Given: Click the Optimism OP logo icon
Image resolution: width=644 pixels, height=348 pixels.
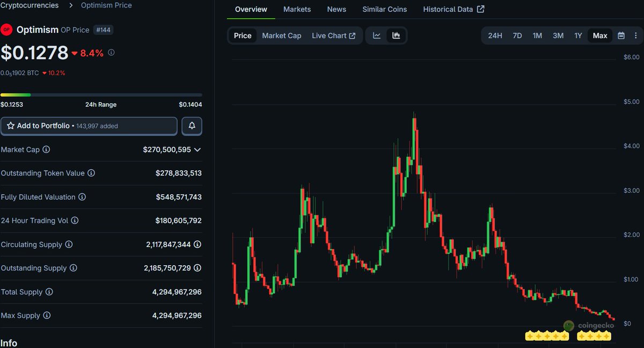Looking at the screenshot, I should tap(6, 30).
